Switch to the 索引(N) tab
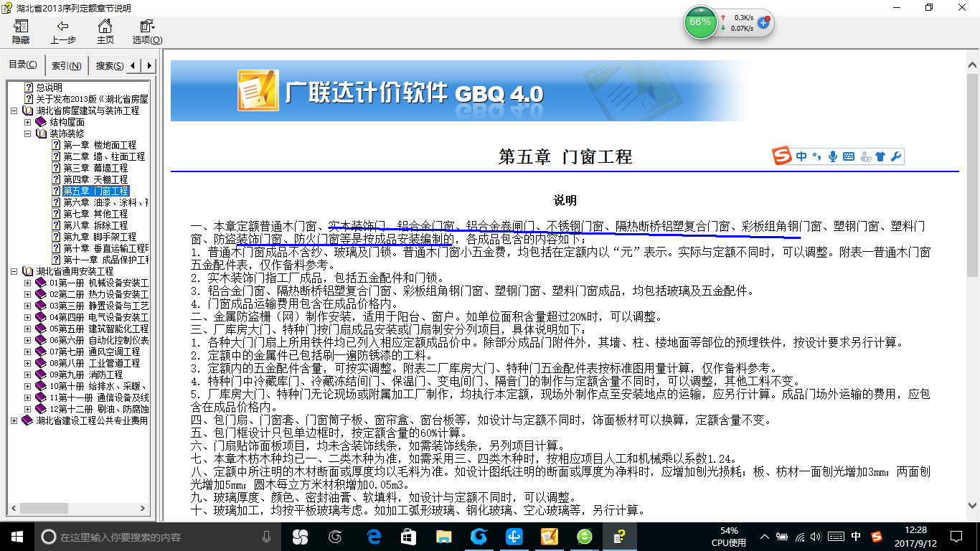This screenshot has width=980, height=551. pyautogui.click(x=66, y=66)
